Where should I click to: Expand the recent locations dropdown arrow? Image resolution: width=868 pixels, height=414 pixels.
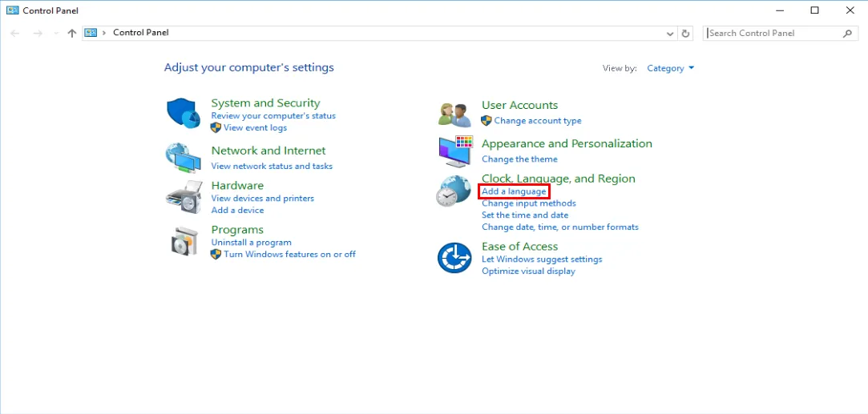coord(55,34)
